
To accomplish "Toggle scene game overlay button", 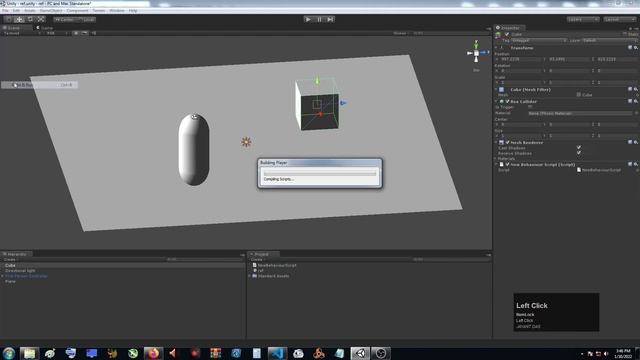I will (x=84, y=33).
